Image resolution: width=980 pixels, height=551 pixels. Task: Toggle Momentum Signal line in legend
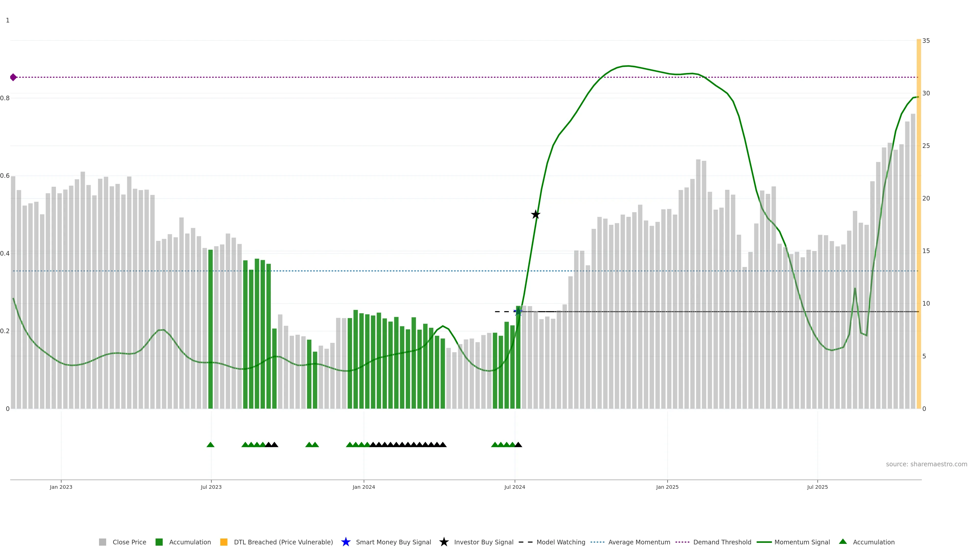pos(802,542)
